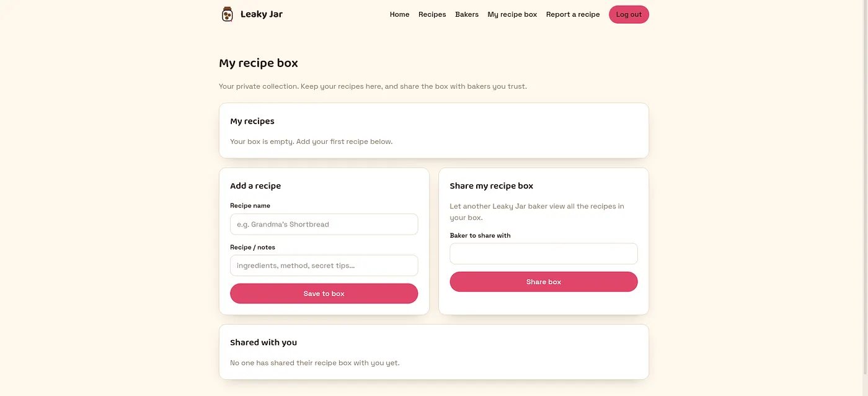Click the Recipe / notes label
The width and height of the screenshot is (868, 396).
[x=252, y=247]
